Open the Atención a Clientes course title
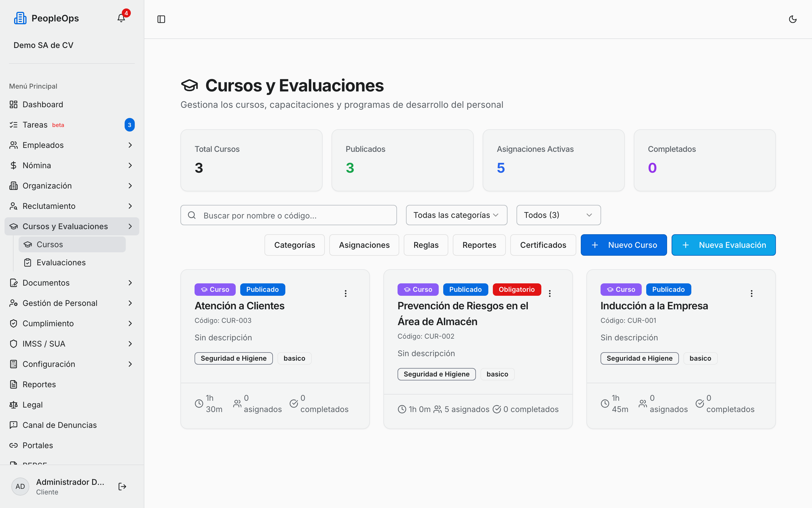The image size is (812, 508). pyautogui.click(x=240, y=306)
